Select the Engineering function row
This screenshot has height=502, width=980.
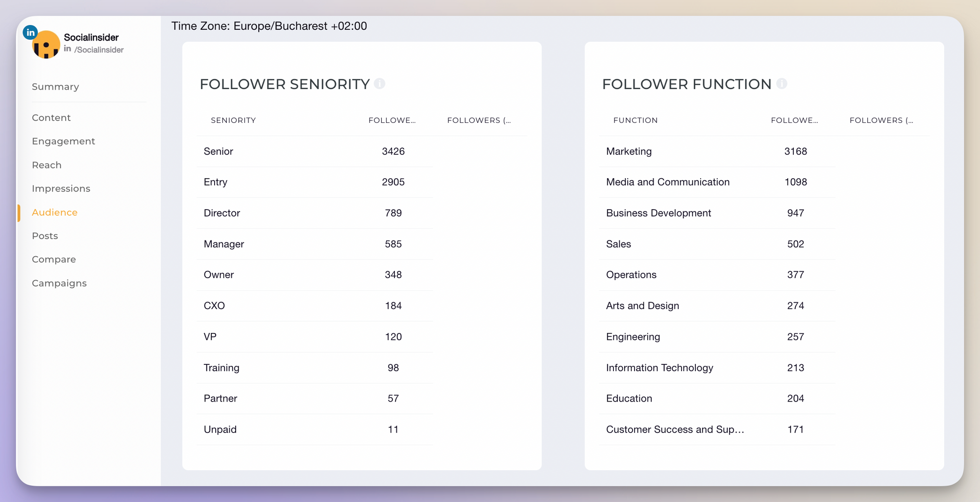(x=717, y=336)
